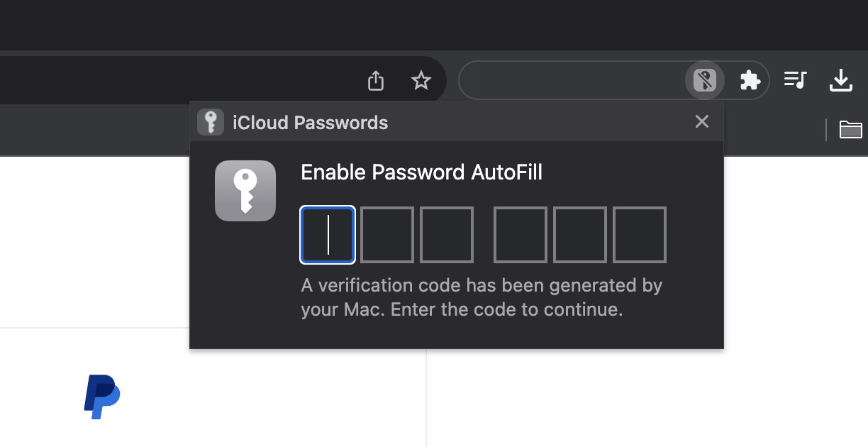868x447 pixels.
Task: Select the fifth verification code digit box
Action: [x=580, y=235]
